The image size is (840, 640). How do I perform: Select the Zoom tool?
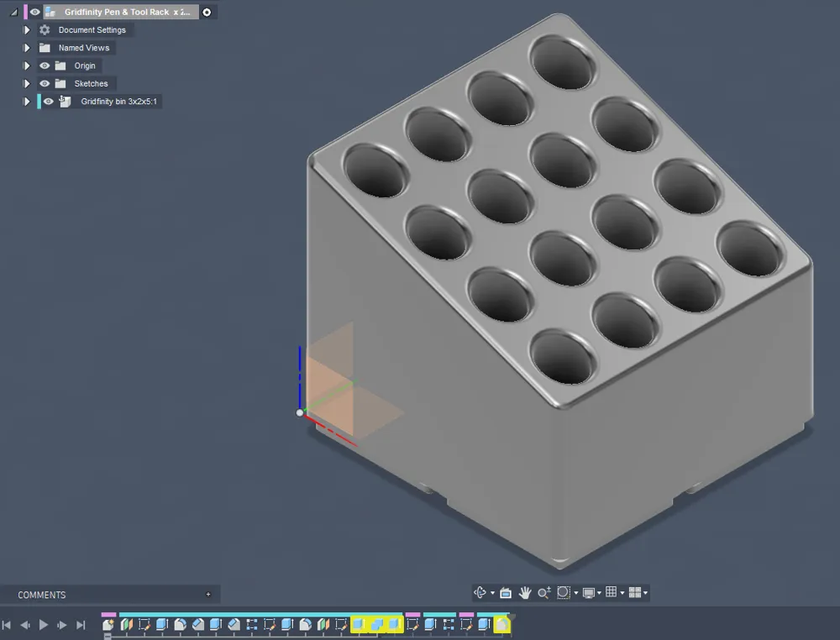(x=544, y=592)
